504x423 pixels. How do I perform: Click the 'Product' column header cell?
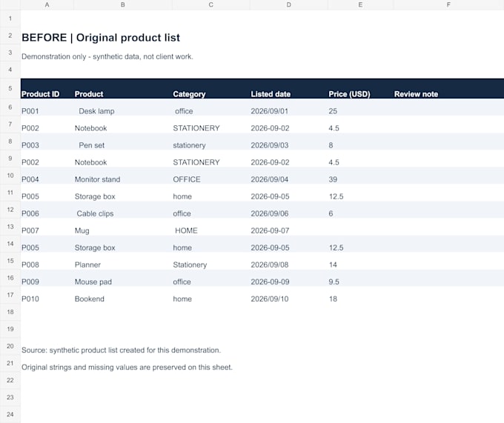(x=123, y=89)
